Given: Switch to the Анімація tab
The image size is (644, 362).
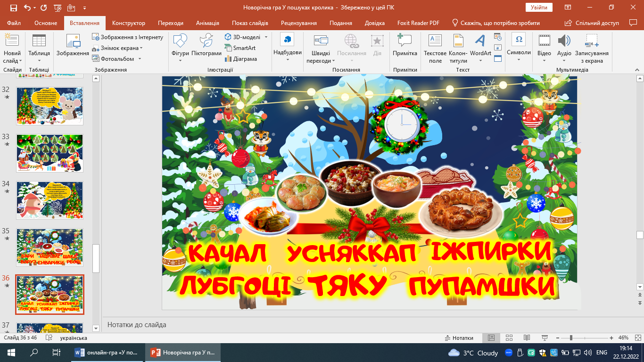Looking at the screenshot, I should tap(207, 23).
